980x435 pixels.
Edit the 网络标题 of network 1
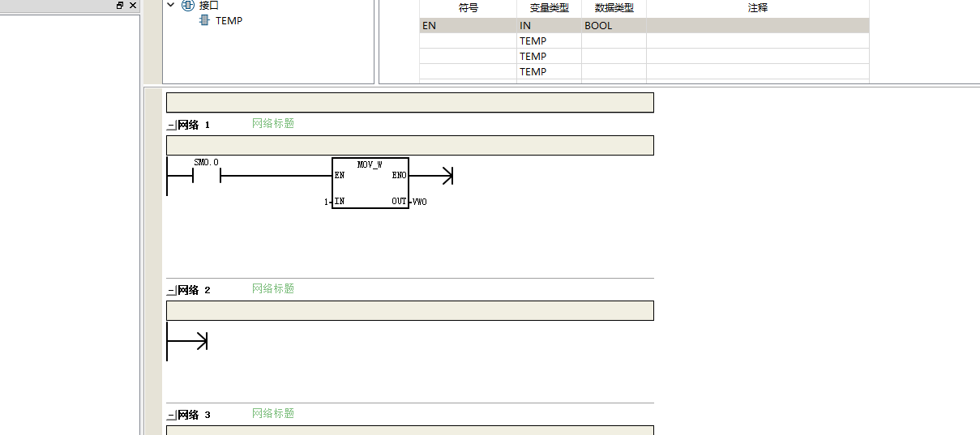click(x=273, y=123)
